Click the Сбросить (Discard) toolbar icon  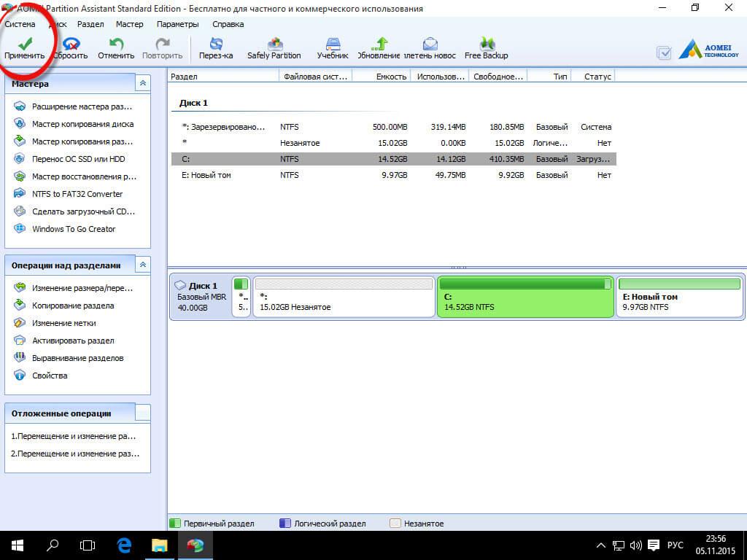coord(71,44)
